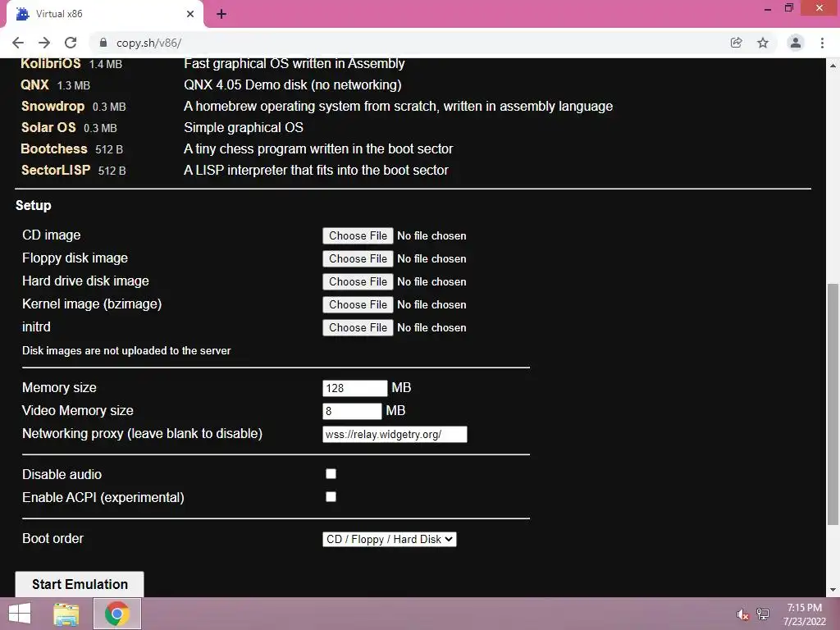Click the 'Enable ACPI (experimental)' label
This screenshot has width=840, height=630.
103,497
